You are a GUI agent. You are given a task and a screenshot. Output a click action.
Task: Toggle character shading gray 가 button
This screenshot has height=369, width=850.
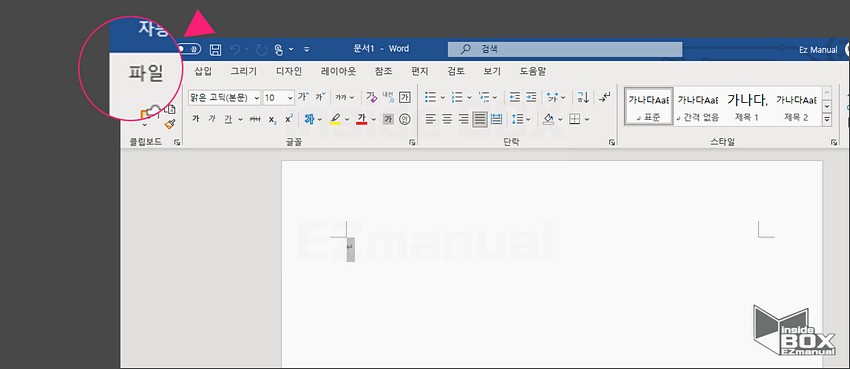[388, 119]
